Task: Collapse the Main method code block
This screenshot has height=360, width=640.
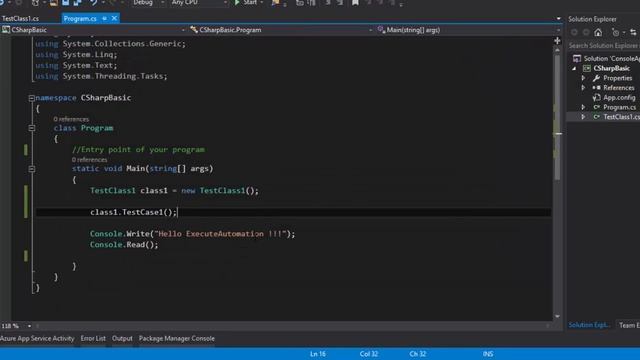Action: click(31, 169)
